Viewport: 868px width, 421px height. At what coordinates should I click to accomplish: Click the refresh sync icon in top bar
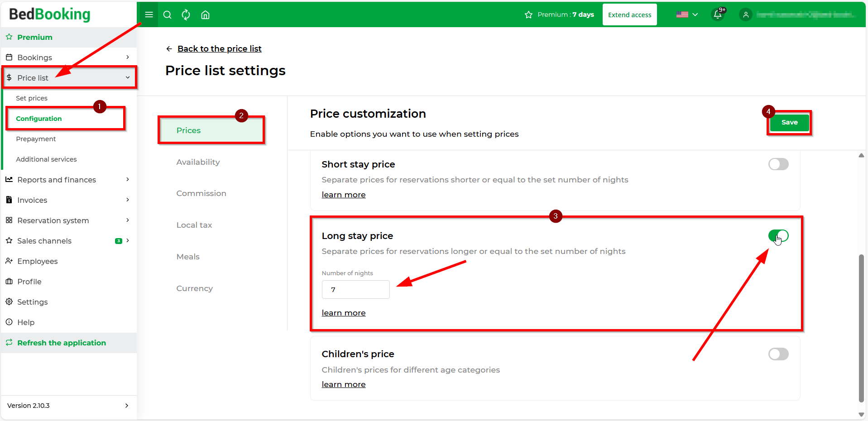pos(186,14)
